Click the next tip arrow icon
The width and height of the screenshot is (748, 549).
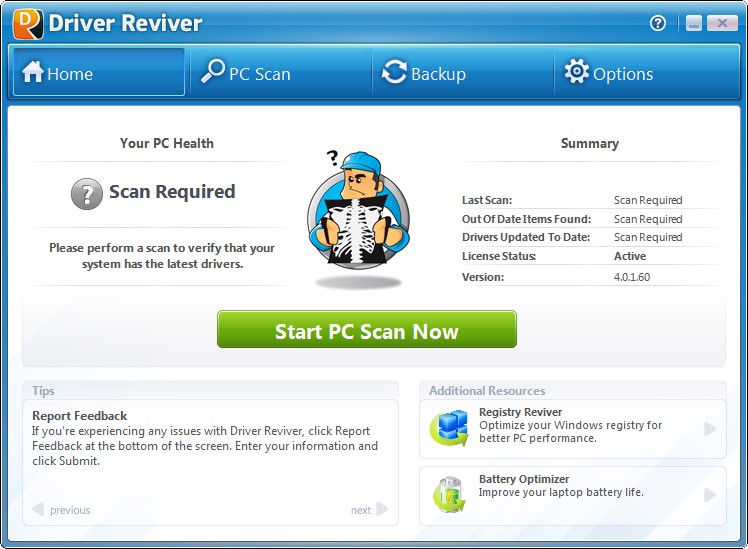[382, 509]
